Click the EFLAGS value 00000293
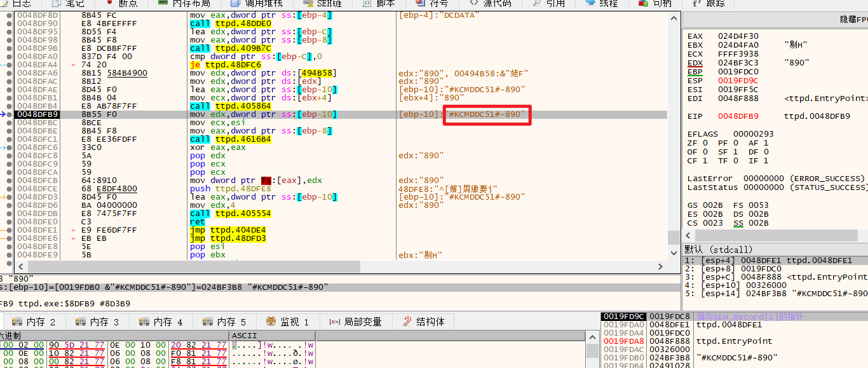The width and height of the screenshot is (868, 368). [x=754, y=134]
